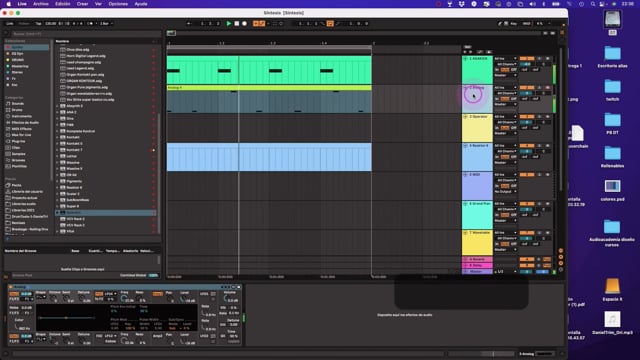Select the green MIDI clip on track 1
Screen dimensions: 640x360
coord(269,70)
